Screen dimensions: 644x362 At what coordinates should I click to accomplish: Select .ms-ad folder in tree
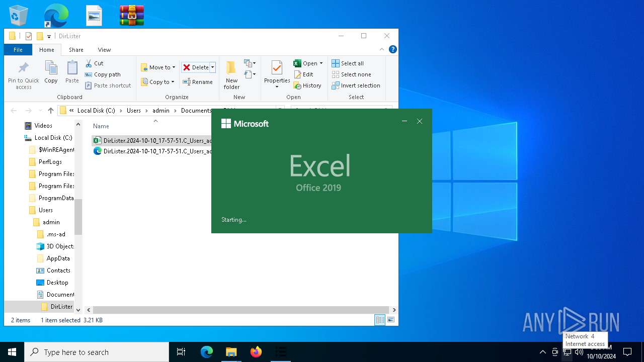55,234
